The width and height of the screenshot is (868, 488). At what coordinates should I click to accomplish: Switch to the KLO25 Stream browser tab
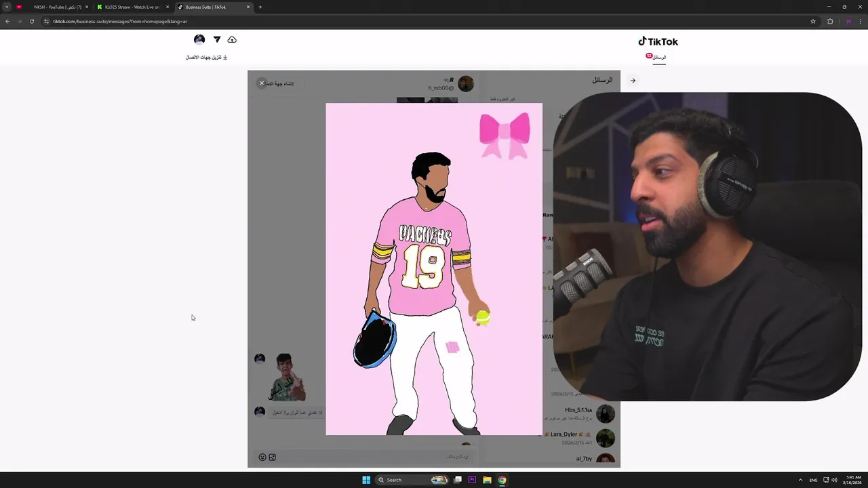pyautogui.click(x=132, y=7)
